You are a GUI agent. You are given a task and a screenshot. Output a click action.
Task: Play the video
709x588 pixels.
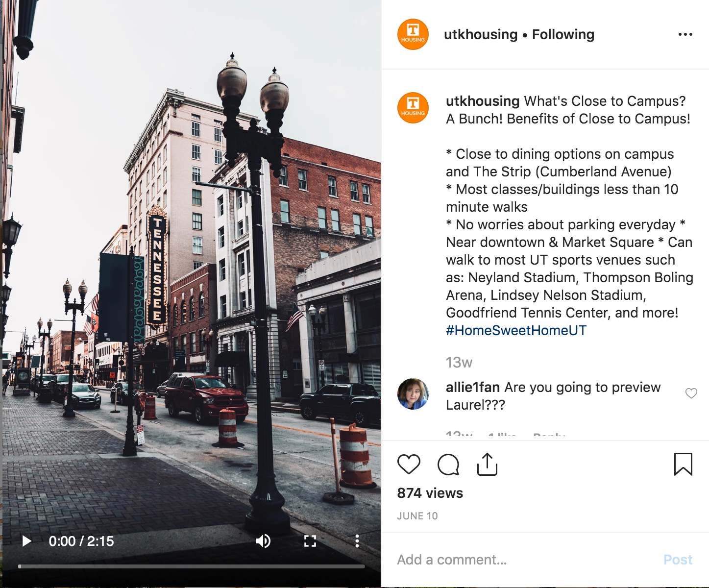coord(27,541)
